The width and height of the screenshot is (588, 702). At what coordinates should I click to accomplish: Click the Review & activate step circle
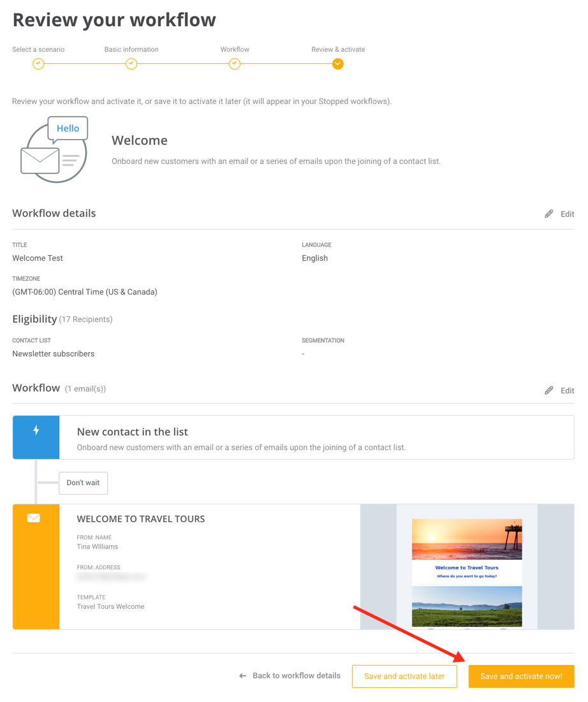pos(338,64)
